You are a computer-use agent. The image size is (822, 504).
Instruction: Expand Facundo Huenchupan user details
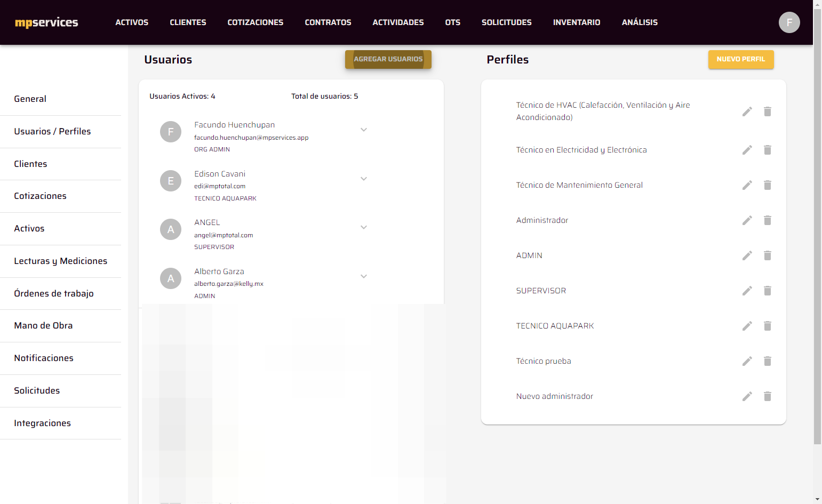364,130
